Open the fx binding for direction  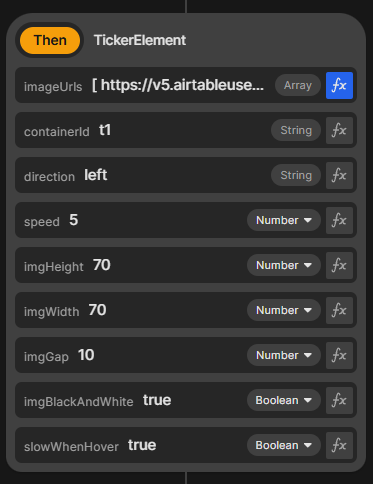point(339,175)
